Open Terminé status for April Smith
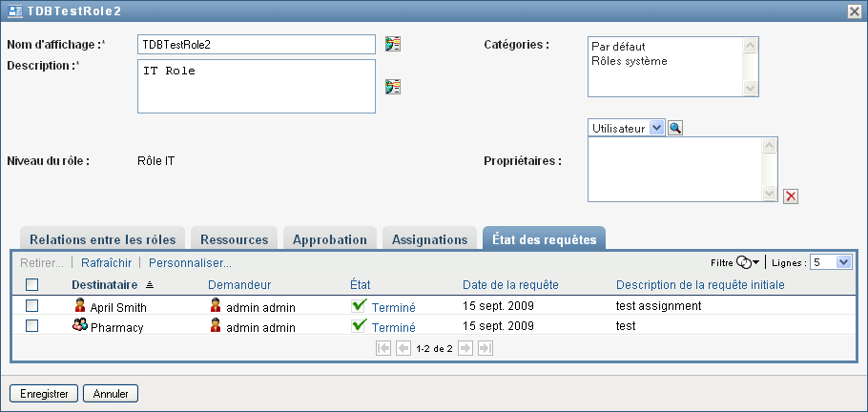 pyautogui.click(x=394, y=307)
